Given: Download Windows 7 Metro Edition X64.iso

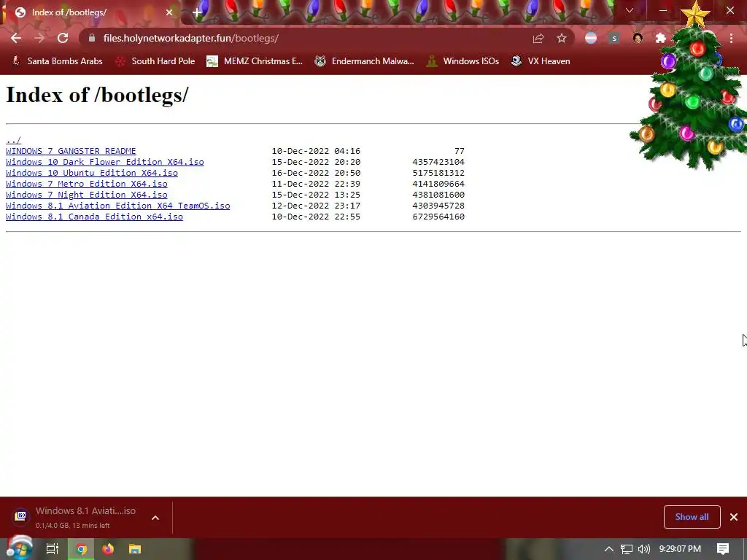Looking at the screenshot, I should 87,184.
